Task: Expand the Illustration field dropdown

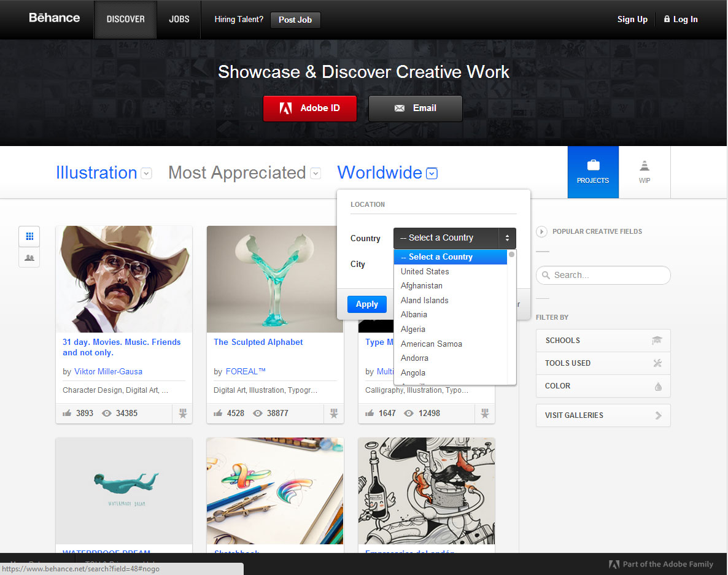Action: coord(146,174)
